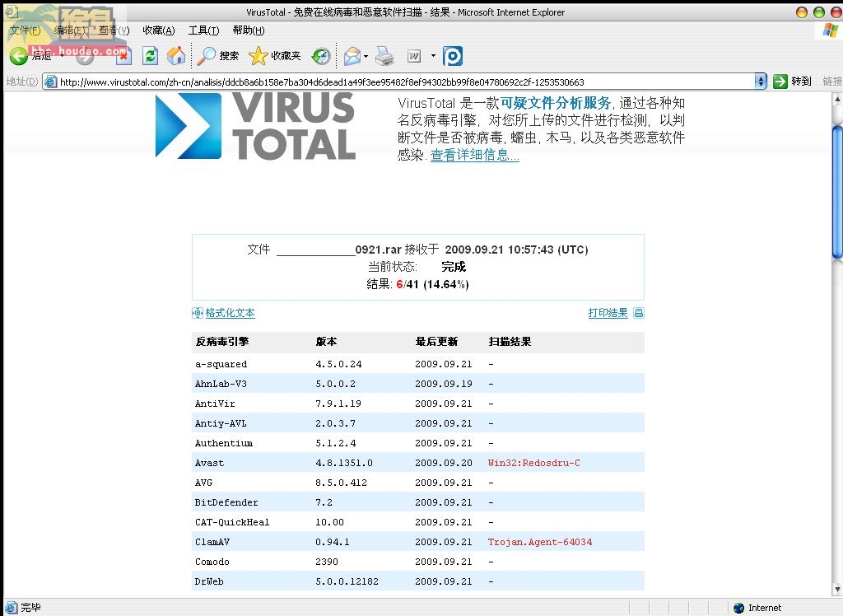The width and height of the screenshot is (843, 616).
Task: Click the icon beside 格式化文本
Action: click(198, 313)
